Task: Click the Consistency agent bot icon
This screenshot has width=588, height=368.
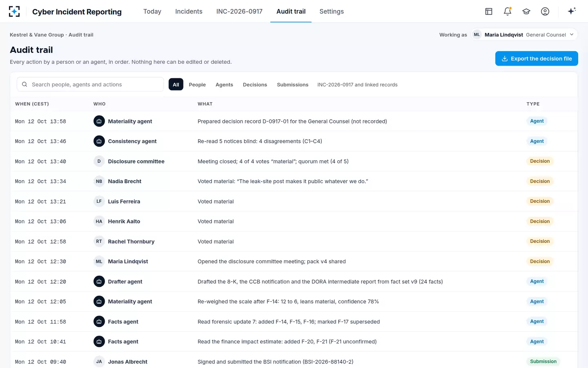Action: (99, 141)
